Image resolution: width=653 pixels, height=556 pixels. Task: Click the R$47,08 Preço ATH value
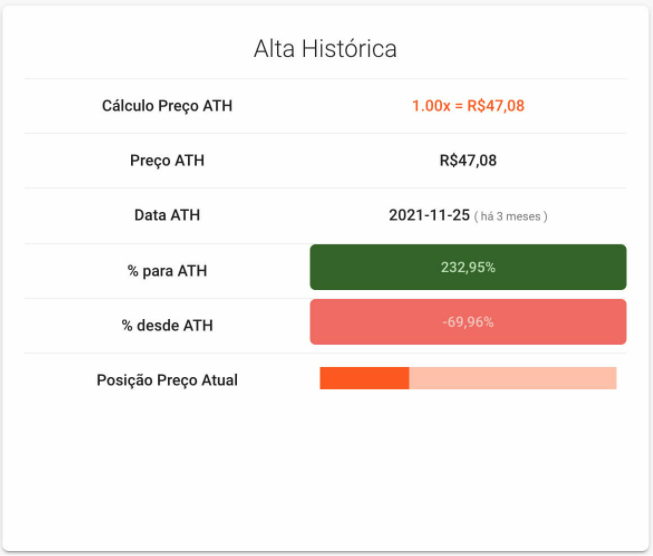[468, 160]
